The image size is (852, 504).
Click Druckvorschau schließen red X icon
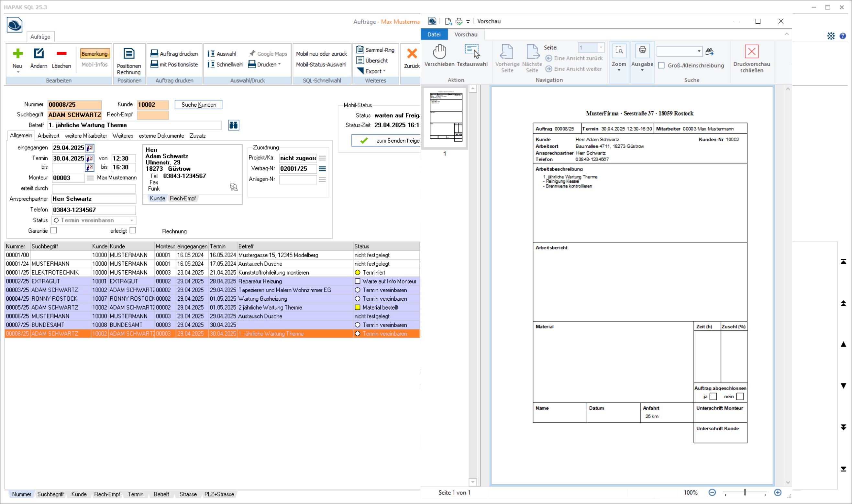[x=751, y=52]
